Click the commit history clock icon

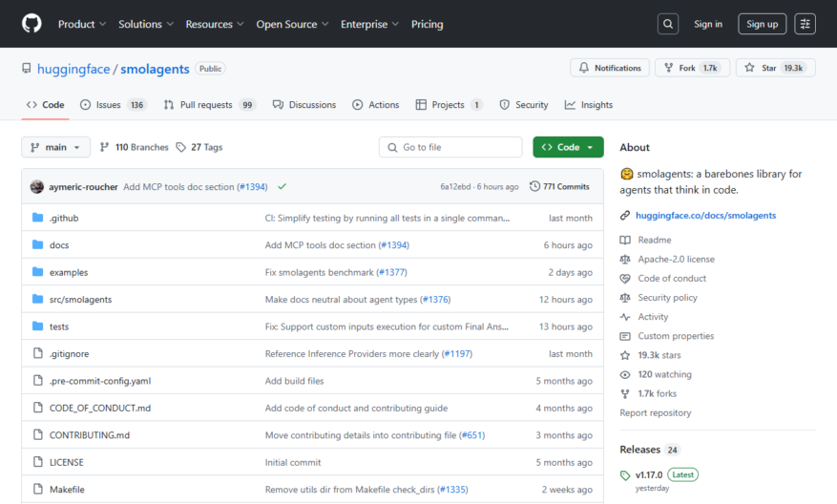click(534, 186)
